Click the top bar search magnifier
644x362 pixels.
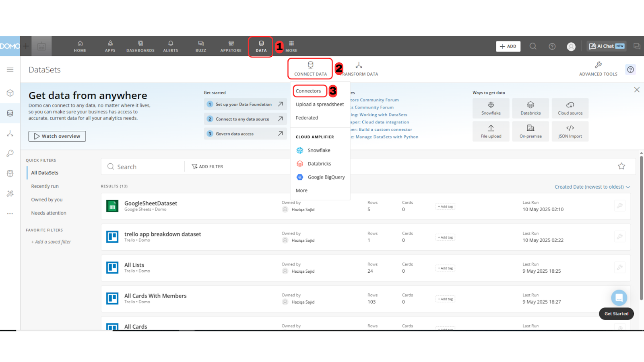[533, 46]
